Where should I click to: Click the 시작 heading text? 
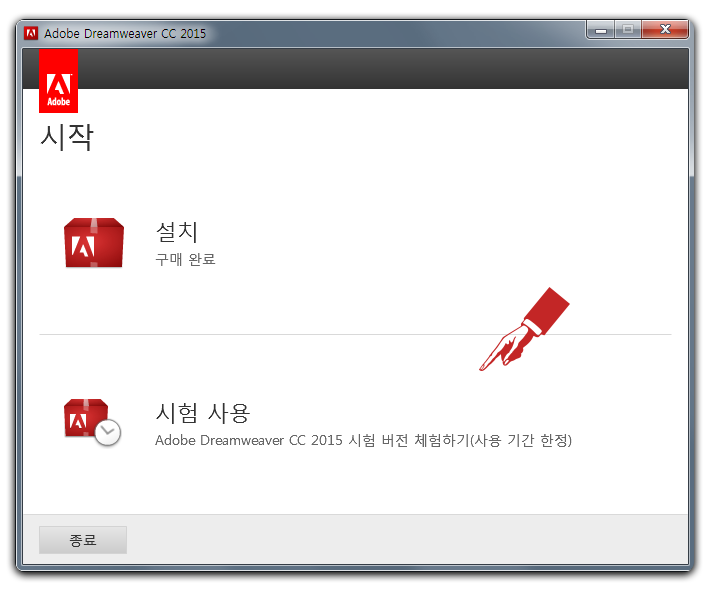(x=67, y=137)
